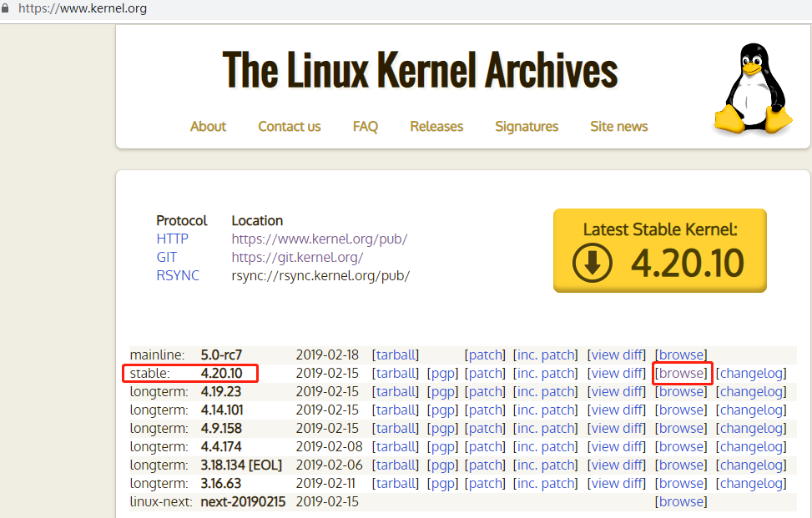Open the Contact us page
The width and height of the screenshot is (812, 518).
290,126
